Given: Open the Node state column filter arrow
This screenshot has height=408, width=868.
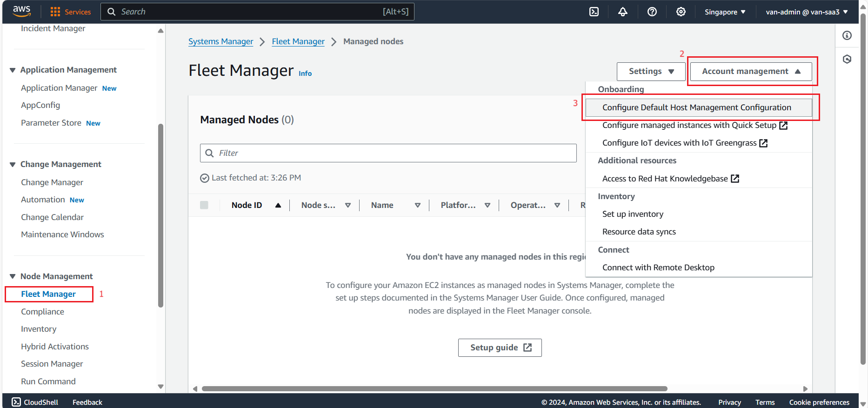Looking at the screenshot, I should click(x=348, y=205).
